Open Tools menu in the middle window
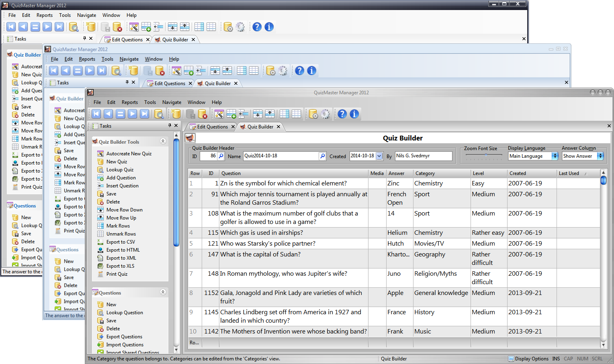Screen dimensions: 614x364 107,59
